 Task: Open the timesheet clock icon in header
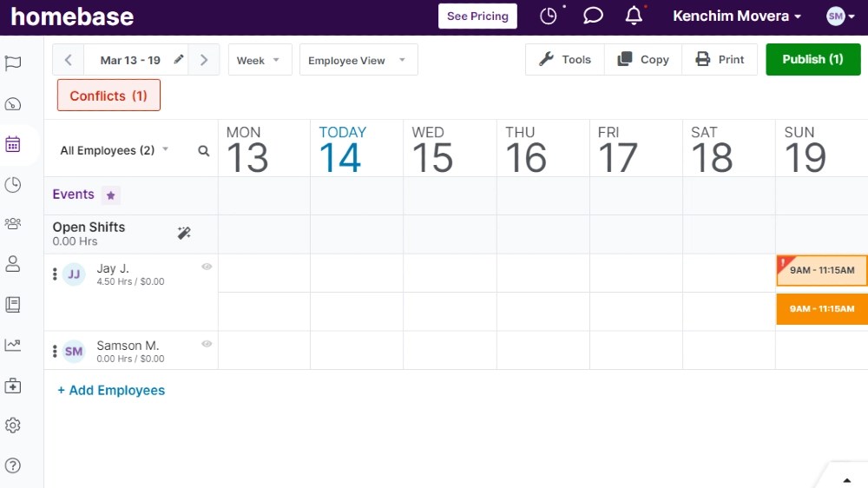point(549,16)
